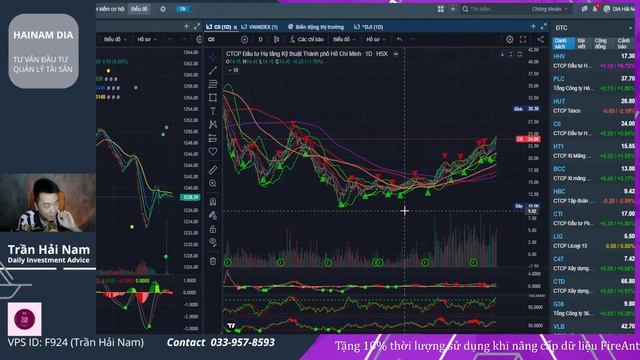Expand Hồ sơ dropdown in CII chart toolbar
This screenshot has width=640, height=360.
(x=376, y=40)
